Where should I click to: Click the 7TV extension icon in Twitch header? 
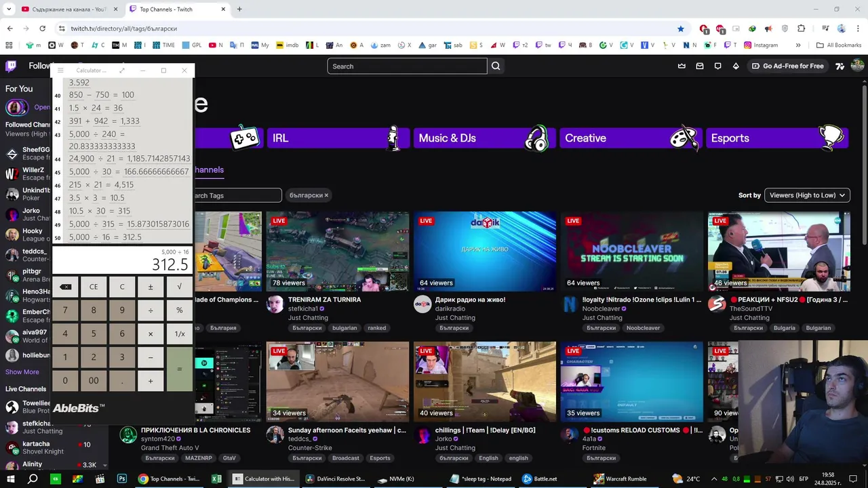coord(840,66)
